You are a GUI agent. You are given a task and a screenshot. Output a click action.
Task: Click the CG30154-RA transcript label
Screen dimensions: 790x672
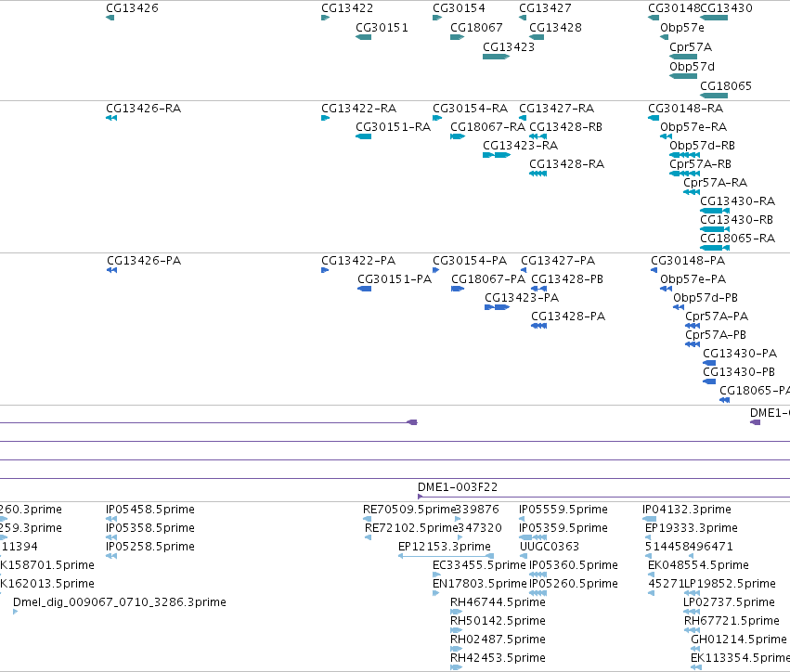pyautogui.click(x=470, y=109)
